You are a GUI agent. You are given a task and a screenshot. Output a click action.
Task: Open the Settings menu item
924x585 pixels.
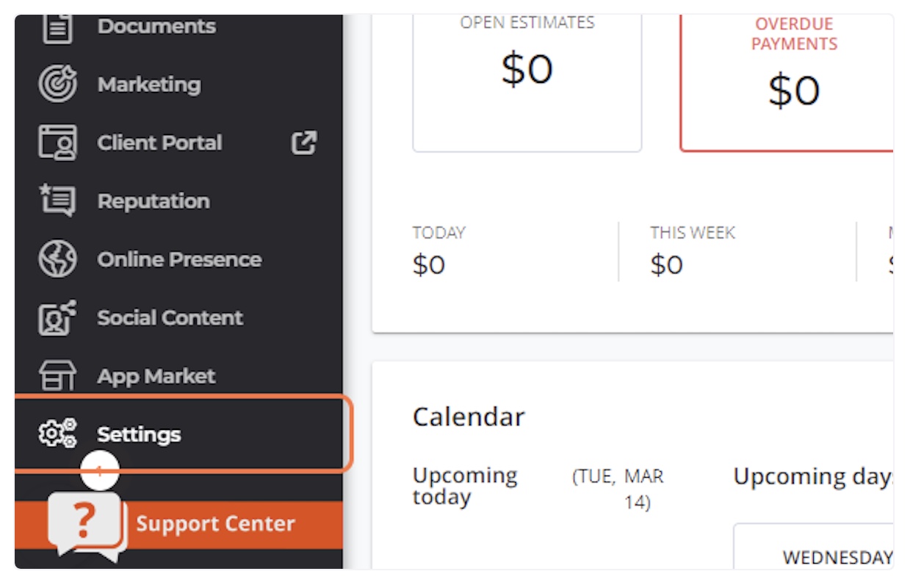tap(139, 434)
